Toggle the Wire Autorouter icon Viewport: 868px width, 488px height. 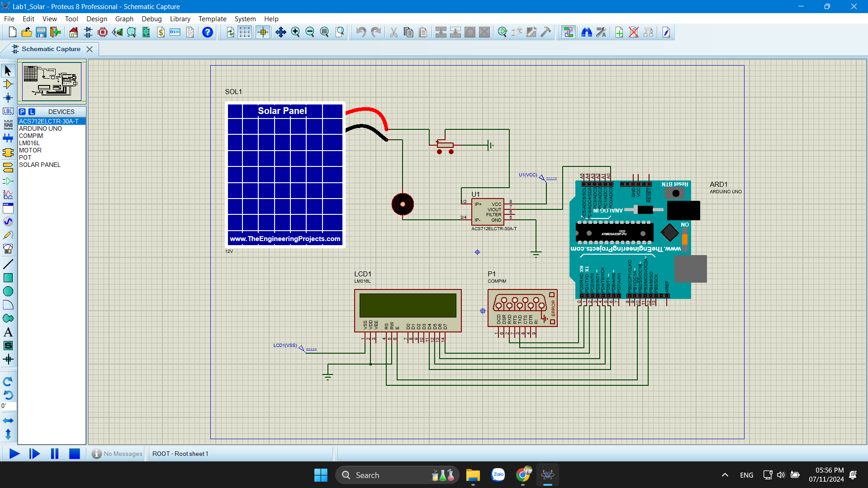point(568,32)
